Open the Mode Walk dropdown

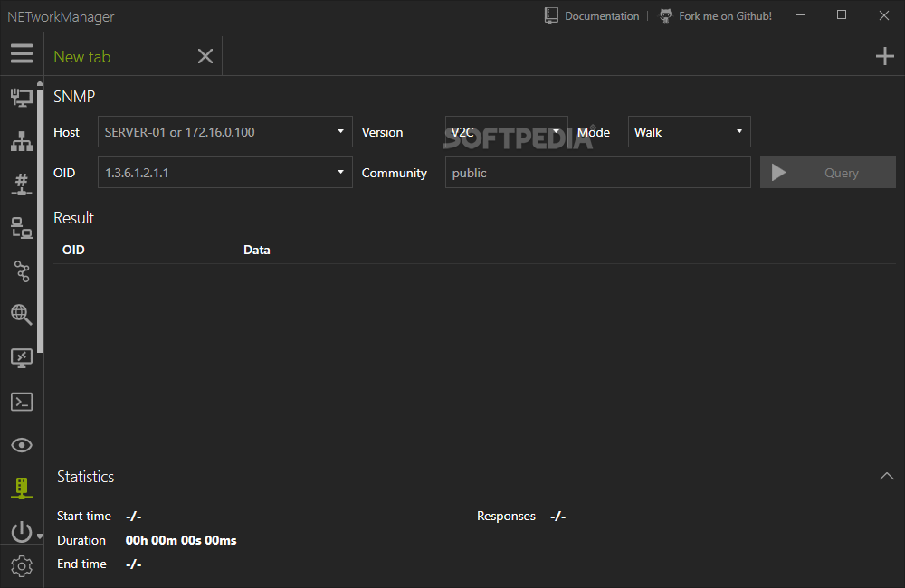pyautogui.click(x=689, y=131)
